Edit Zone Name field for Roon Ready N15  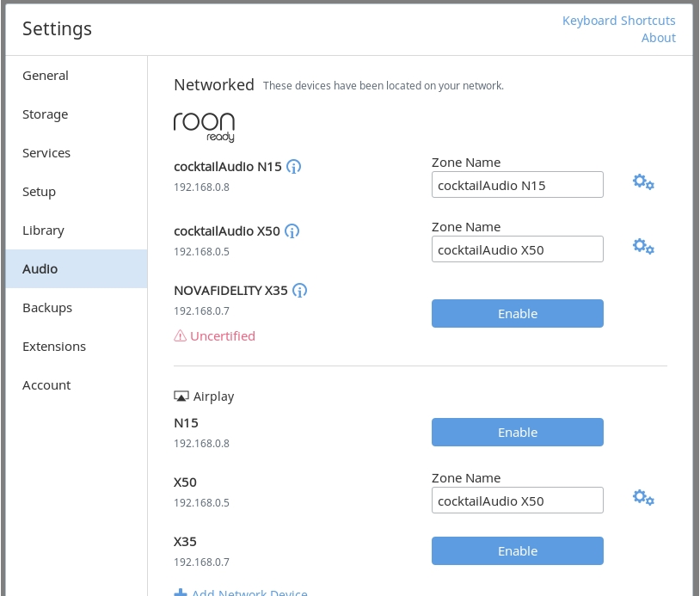click(x=518, y=184)
